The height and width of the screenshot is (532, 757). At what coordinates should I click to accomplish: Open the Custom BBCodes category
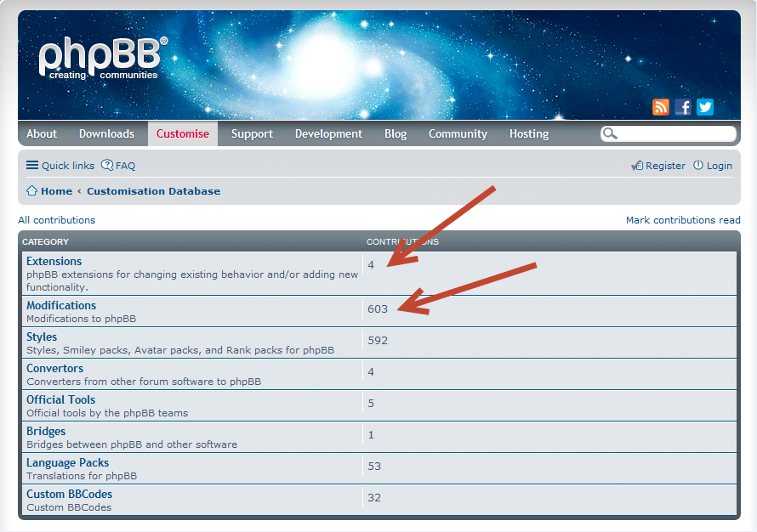pos(70,494)
